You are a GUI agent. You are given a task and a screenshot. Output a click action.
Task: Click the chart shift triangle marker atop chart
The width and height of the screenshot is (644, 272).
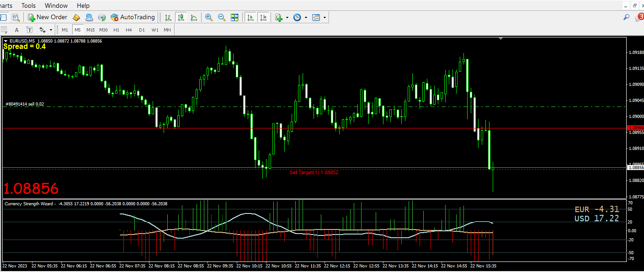(501, 39)
